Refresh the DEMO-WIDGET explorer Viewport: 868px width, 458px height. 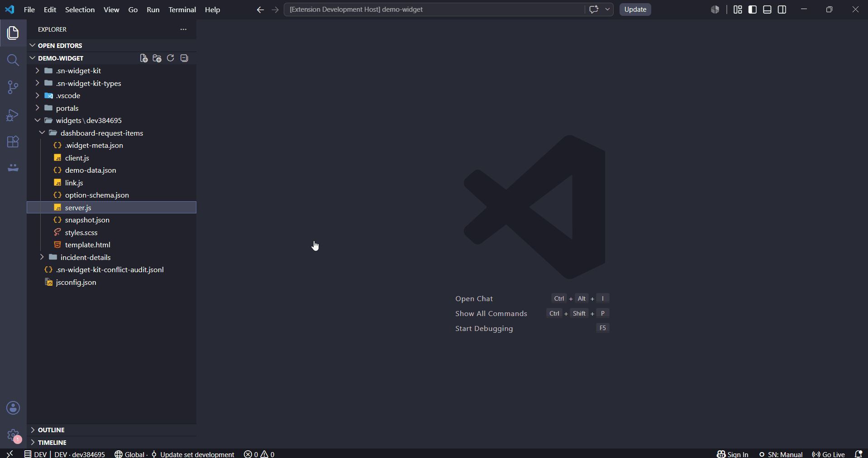pos(171,58)
